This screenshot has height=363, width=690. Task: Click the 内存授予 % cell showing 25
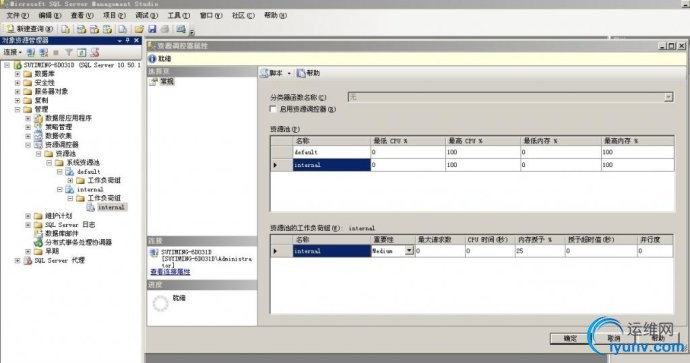point(540,251)
